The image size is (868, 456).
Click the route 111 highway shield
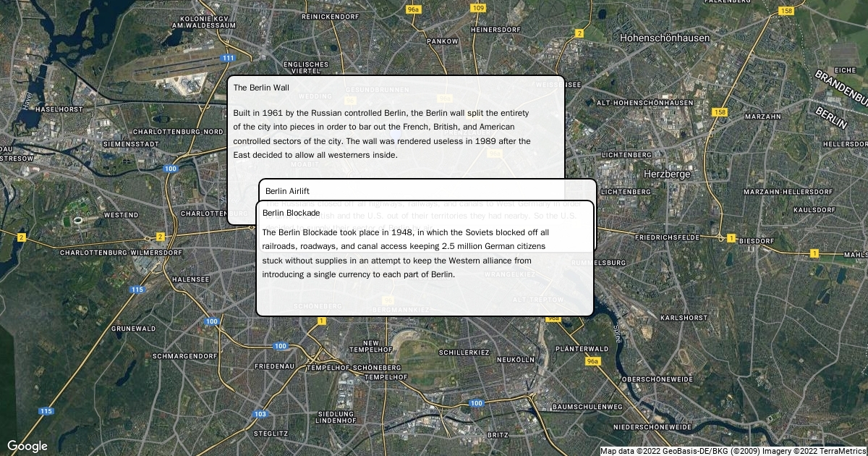[x=229, y=58]
